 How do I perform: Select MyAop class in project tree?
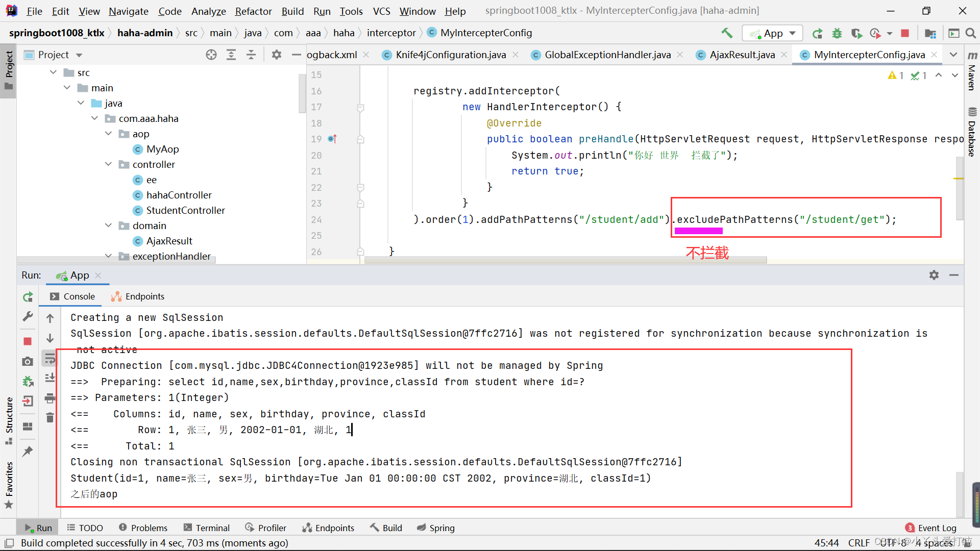[x=162, y=149]
